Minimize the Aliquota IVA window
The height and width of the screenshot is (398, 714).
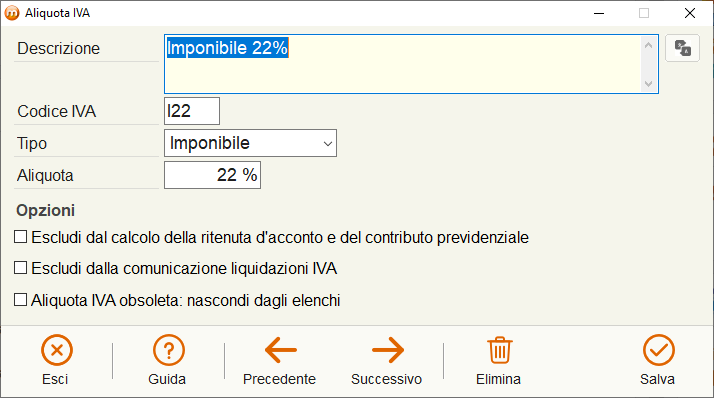pyautogui.click(x=599, y=13)
